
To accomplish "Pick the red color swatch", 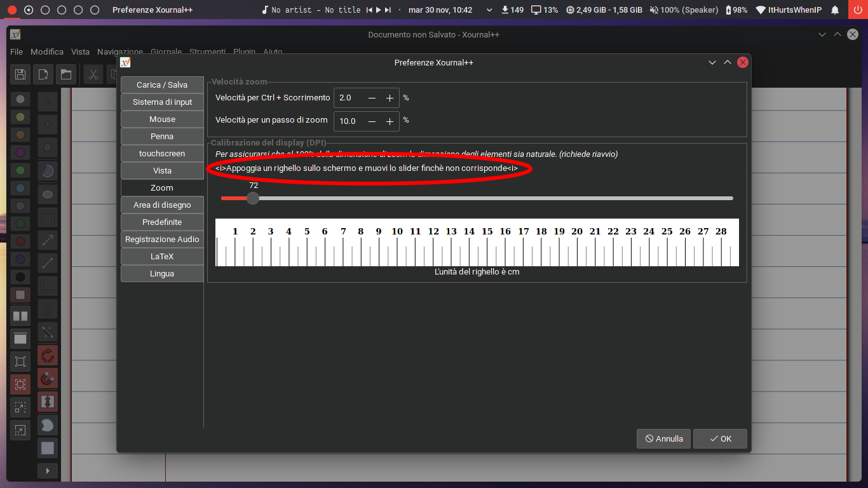I will point(20,241).
